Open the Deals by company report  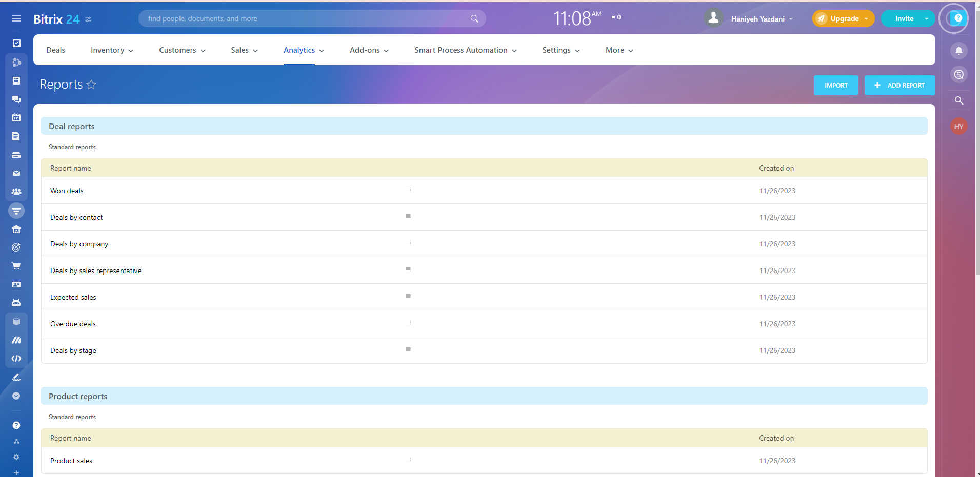pos(79,244)
